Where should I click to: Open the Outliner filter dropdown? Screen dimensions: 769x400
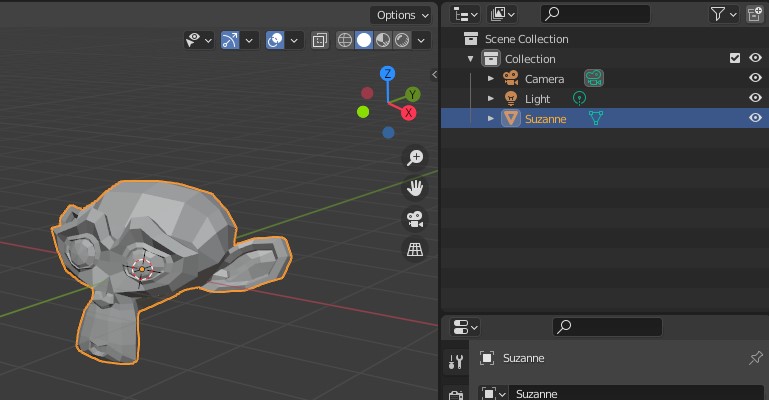click(x=723, y=15)
